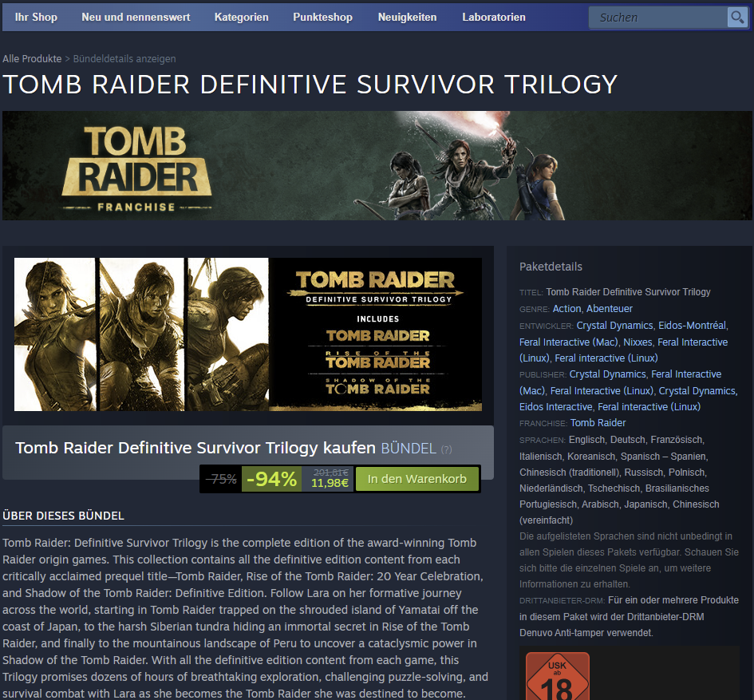Open the Action genre link

(567, 309)
